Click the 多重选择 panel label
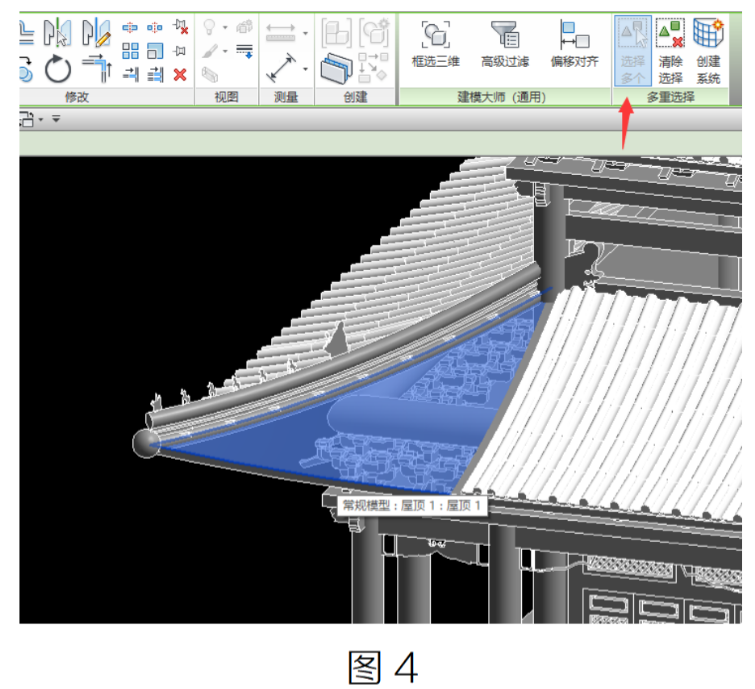 coord(670,97)
